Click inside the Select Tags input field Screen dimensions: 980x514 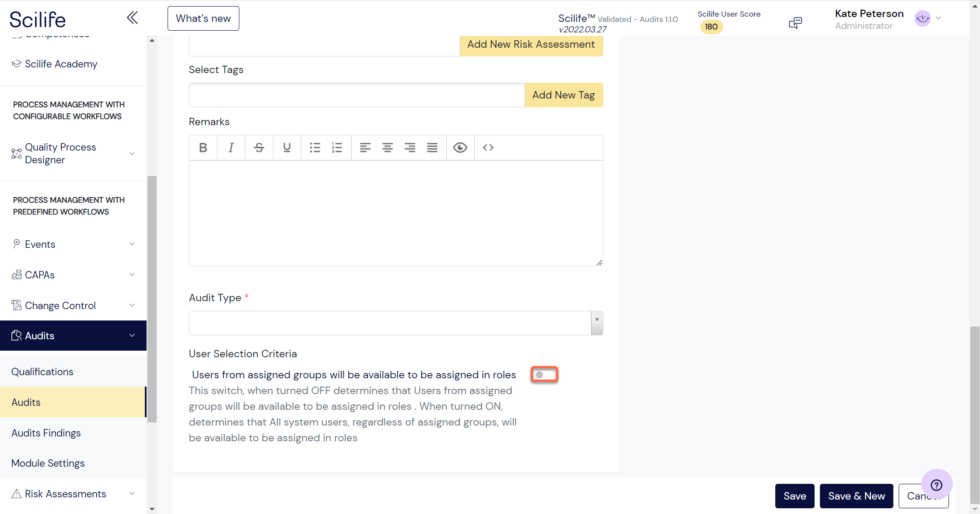(x=357, y=95)
